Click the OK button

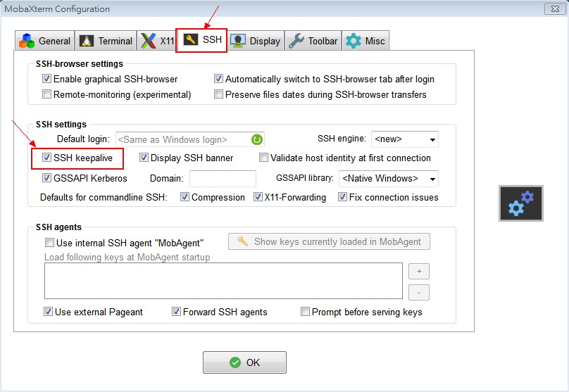[x=244, y=362]
